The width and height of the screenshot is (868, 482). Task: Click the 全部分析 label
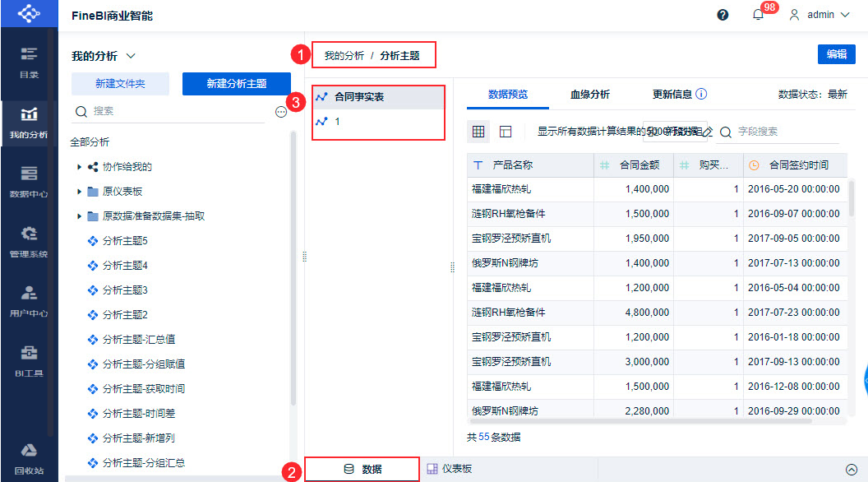click(x=90, y=142)
